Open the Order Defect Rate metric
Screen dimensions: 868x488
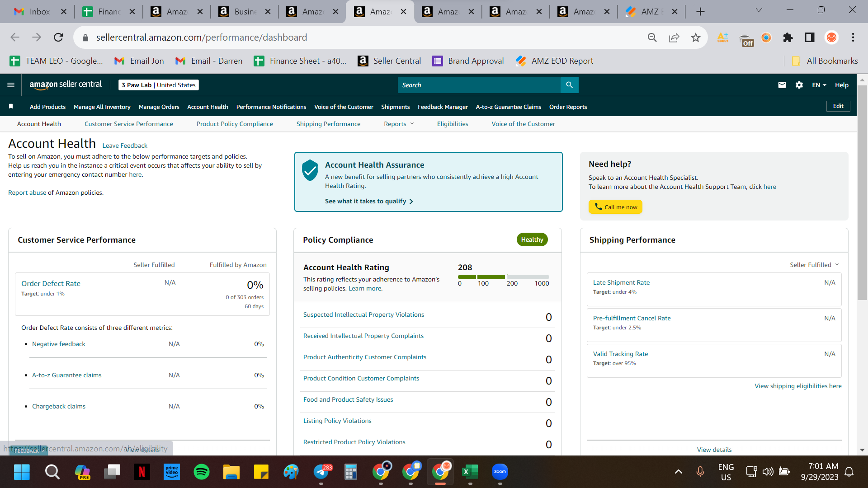point(51,284)
